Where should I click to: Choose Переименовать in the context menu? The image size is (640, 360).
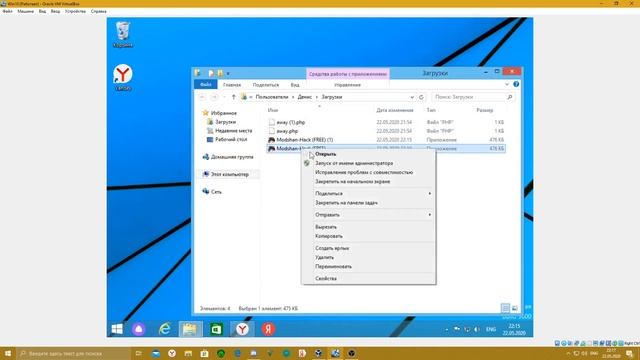tap(333, 267)
